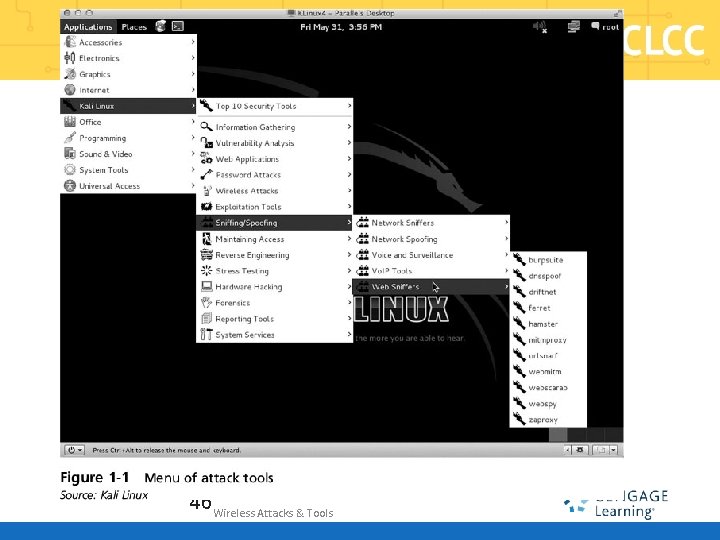Launch urlsnarf from Web Sniffers list
720x540 pixels.
pyautogui.click(x=548, y=356)
